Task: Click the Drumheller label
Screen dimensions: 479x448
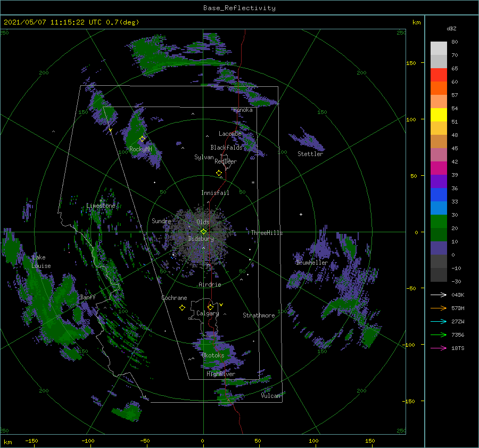Action: pyautogui.click(x=311, y=263)
